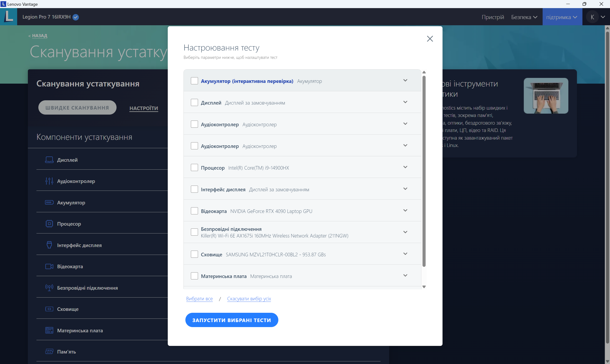Click the video card camera icon
The height and width of the screenshot is (364, 610).
tap(49, 266)
